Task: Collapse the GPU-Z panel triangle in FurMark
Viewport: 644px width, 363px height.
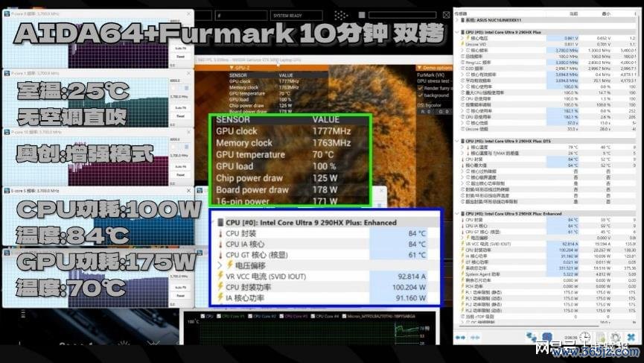Action: (232, 67)
